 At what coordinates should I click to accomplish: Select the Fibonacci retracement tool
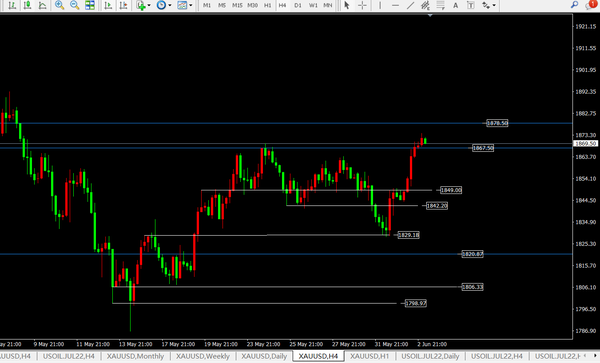pyautogui.click(x=440, y=5)
